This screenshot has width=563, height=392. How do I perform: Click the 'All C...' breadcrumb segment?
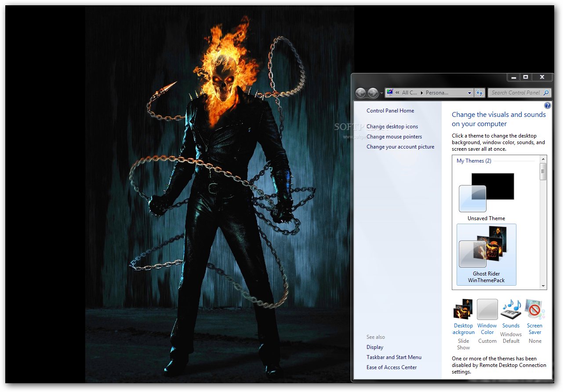tap(410, 93)
